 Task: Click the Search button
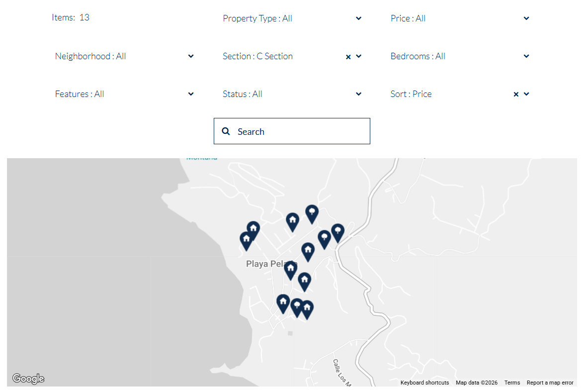[292, 131]
